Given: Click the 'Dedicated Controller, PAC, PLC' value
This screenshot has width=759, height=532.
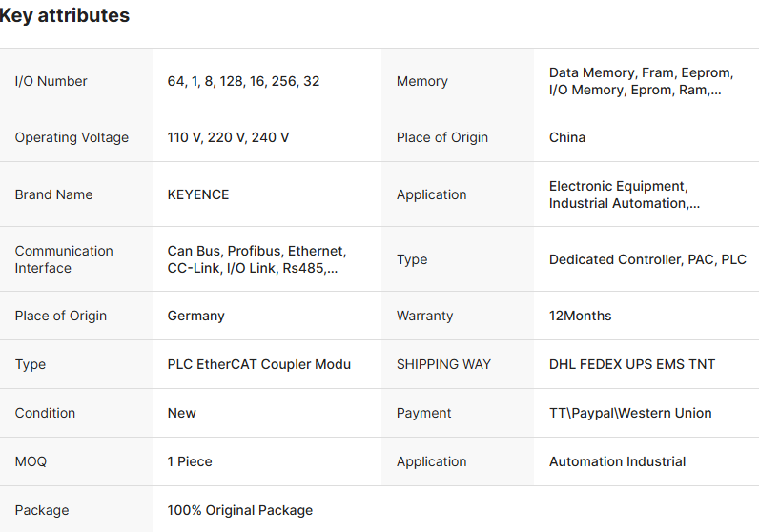Looking at the screenshot, I should pyautogui.click(x=647, y=259).
